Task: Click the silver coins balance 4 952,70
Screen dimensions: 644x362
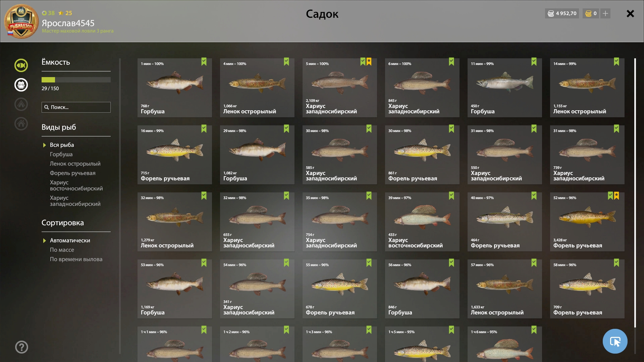Action: point(562,13)
